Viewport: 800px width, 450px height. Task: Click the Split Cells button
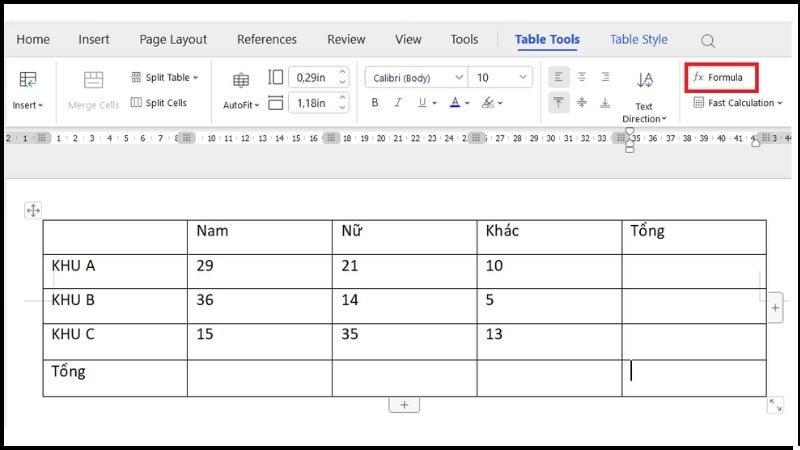pyautogui.click(x=158, y=103)
